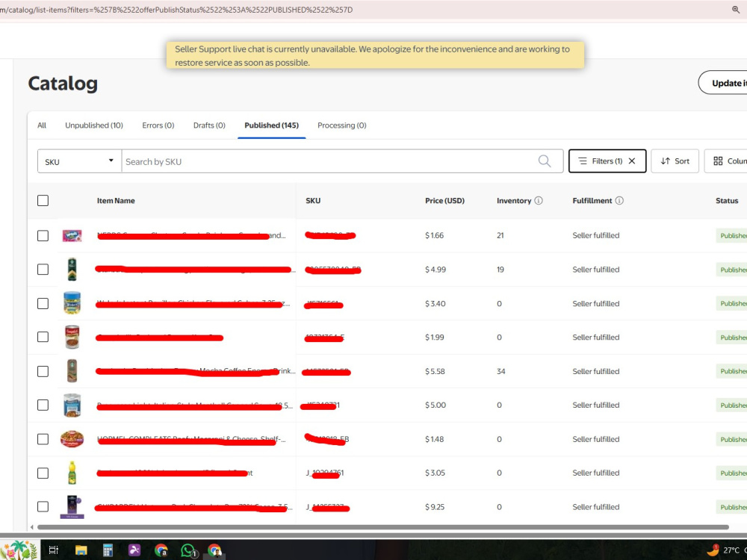The width and height of the screenshot is (747, 560).
Task: Click product thumbnail for the $4.99 item
Action: pyautogui.click(x=72, y=270)
